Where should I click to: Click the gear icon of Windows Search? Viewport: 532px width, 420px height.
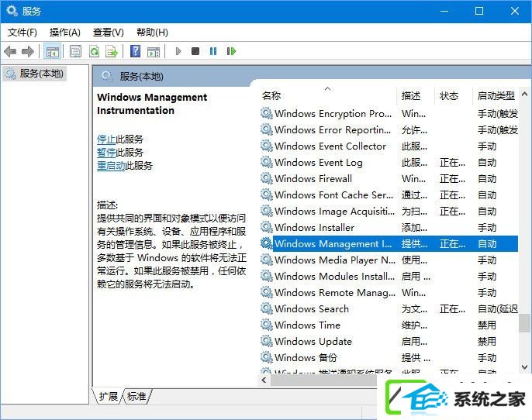click(x=267, y=308)
